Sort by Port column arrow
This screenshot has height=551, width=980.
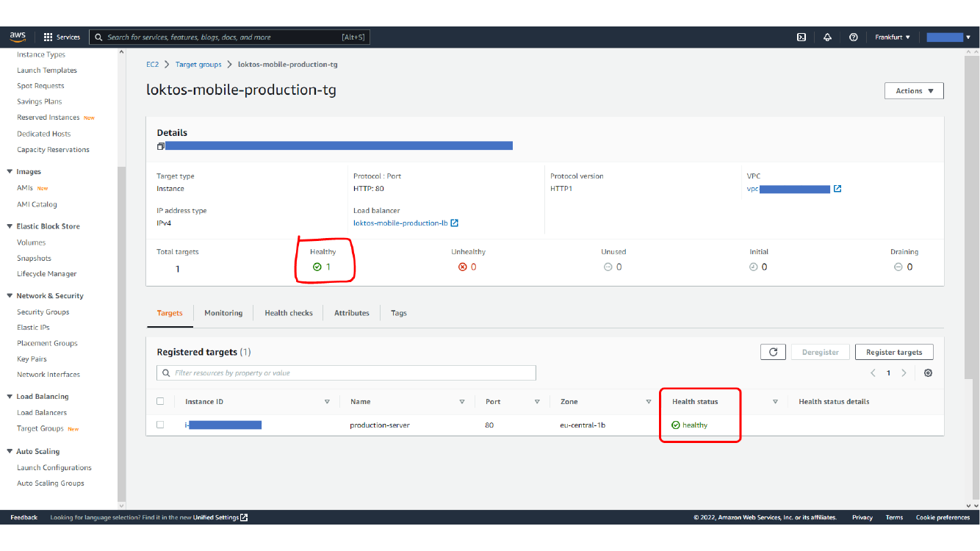click(x=537, y=402)
